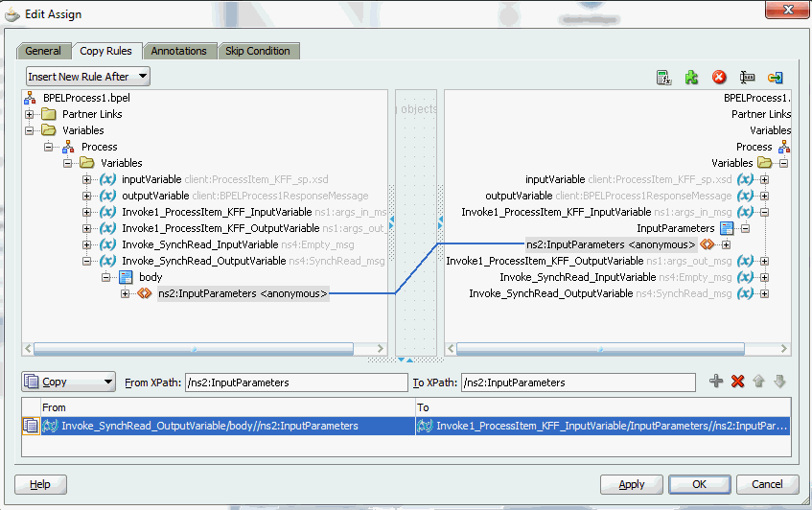Open Skip Condition tab
The width and height of the screenshot is (812, 510).
pos(258,51)
